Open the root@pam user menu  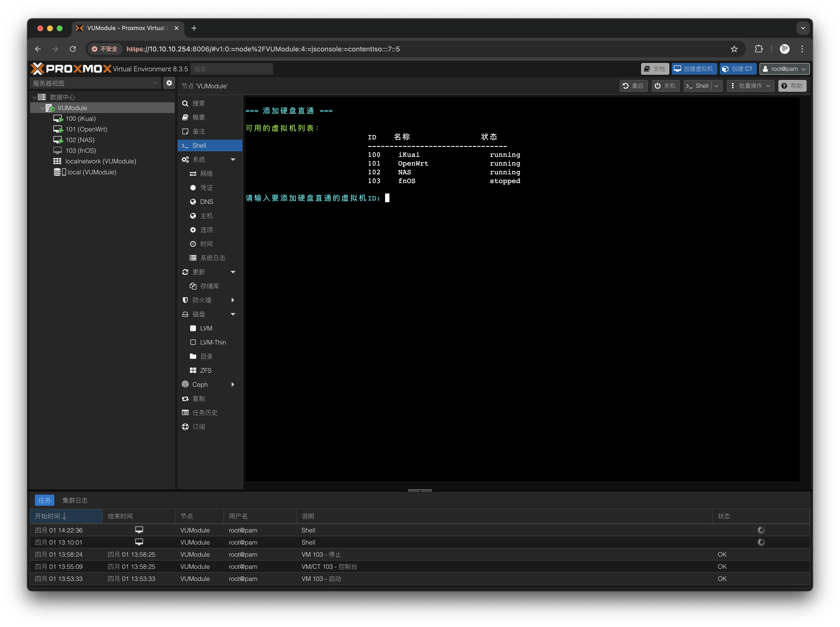click(784, 69)
